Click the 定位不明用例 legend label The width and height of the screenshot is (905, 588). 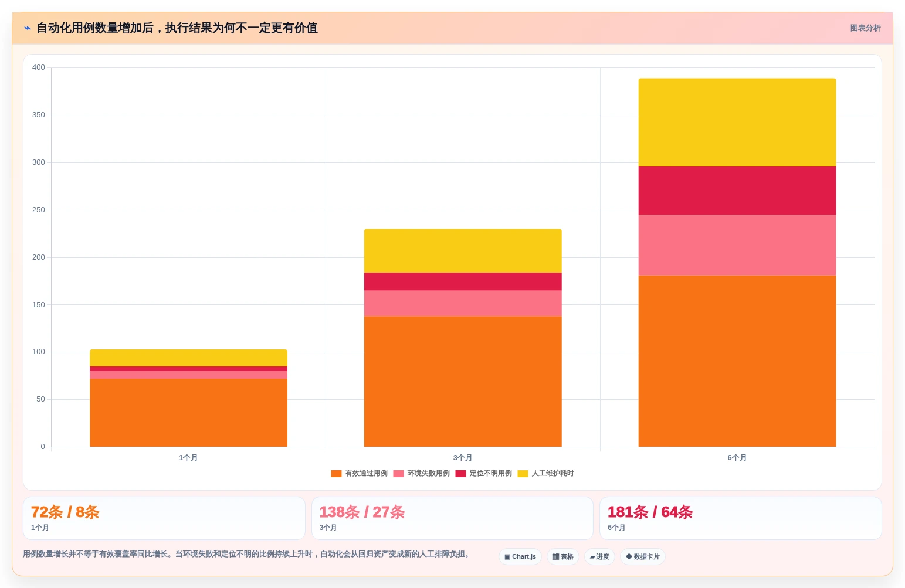pos(490,474)
